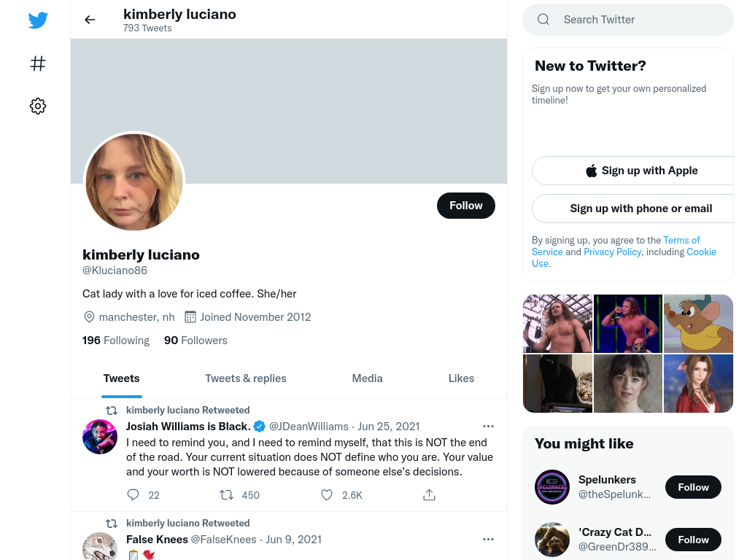This screenshot has height=560, width=747.
Task: Select the Likes tab
Action: point(461,378)
